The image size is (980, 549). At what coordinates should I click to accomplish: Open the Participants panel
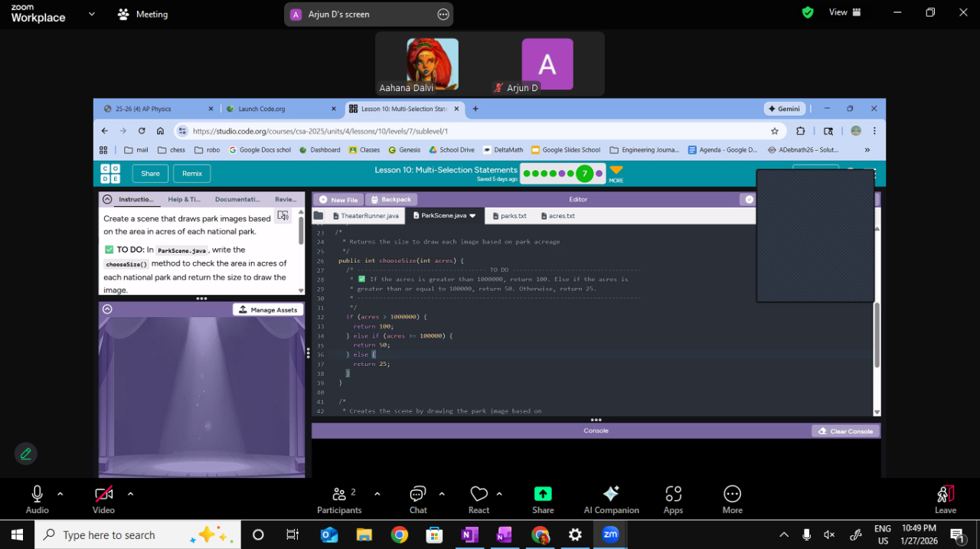pyautogui.click(x=339, y=494)
